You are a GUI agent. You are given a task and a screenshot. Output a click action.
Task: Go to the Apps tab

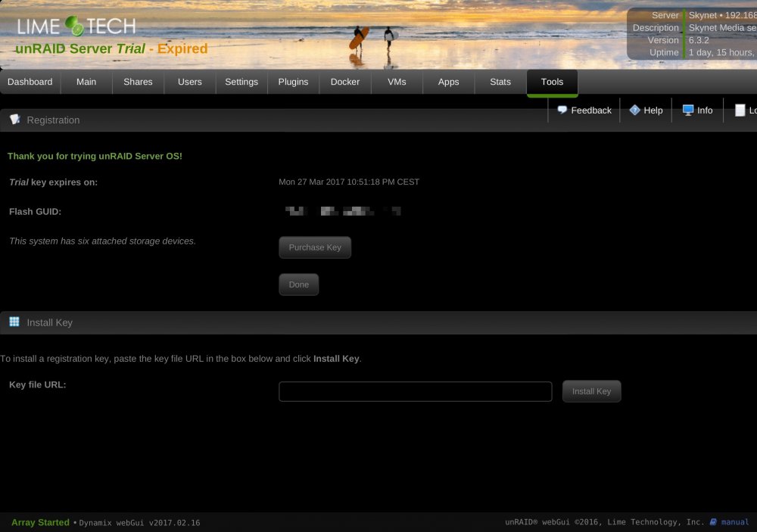coord(448,82)
